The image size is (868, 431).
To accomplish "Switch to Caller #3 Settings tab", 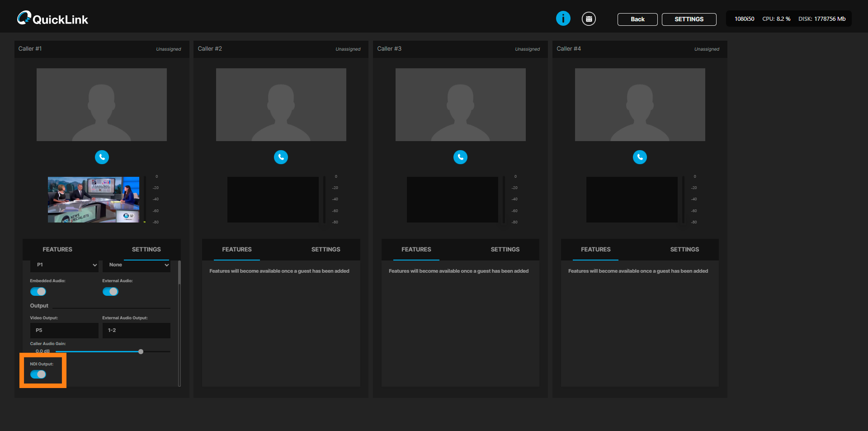I will (x=505, y=250).
